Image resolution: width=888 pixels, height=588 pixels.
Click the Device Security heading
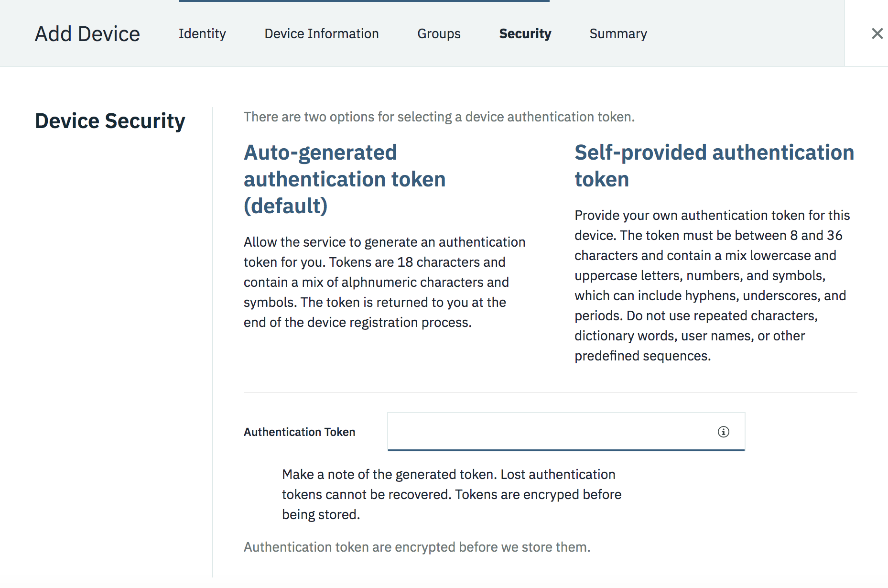110,121
